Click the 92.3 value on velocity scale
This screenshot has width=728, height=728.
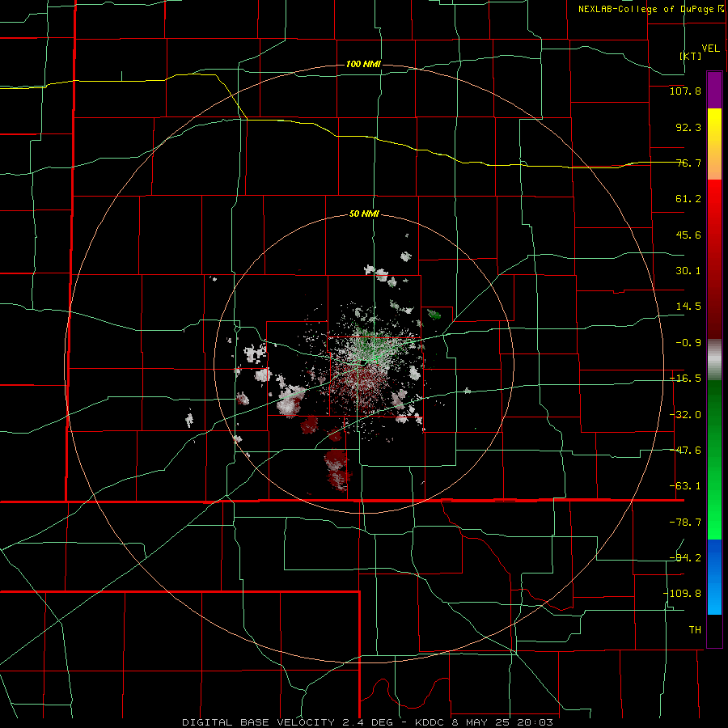688,127
